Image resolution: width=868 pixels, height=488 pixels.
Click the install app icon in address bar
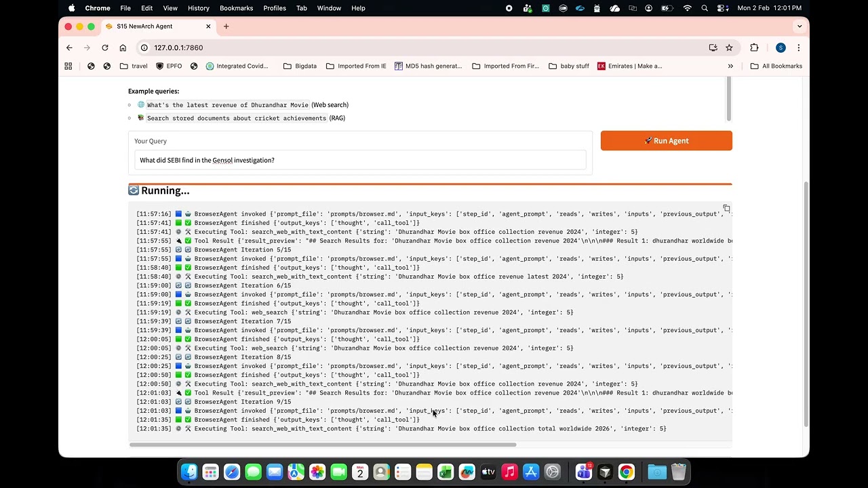[x=713, y=47]
